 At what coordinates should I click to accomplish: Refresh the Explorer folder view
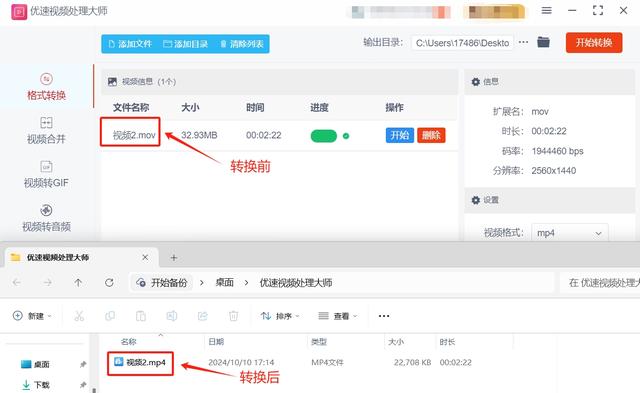click(109, 282)
